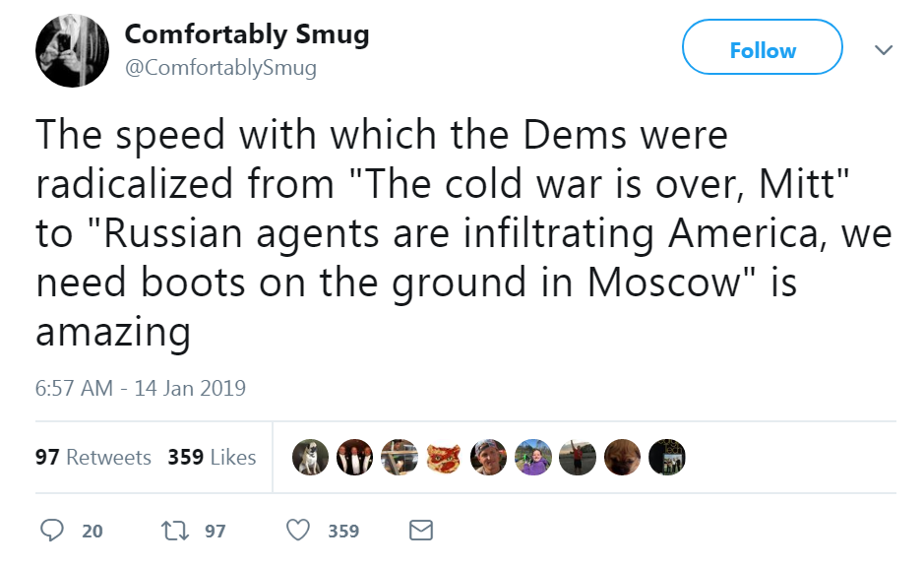Open the brown puppy liker avatar
Image resolution: width=924 pixels, height=566 pixels.
pos(622,457)
